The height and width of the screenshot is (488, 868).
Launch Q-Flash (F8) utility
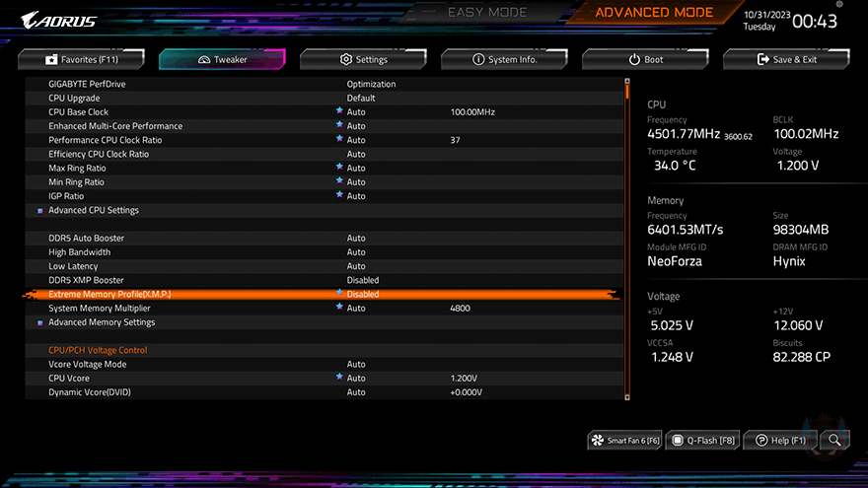coord(703,441)
